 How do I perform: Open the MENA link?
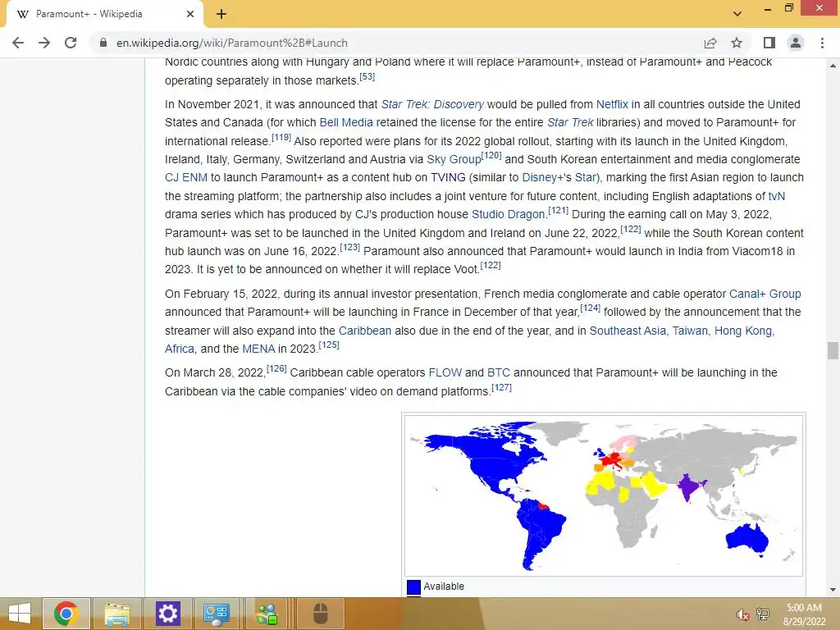tap(258, 349)
